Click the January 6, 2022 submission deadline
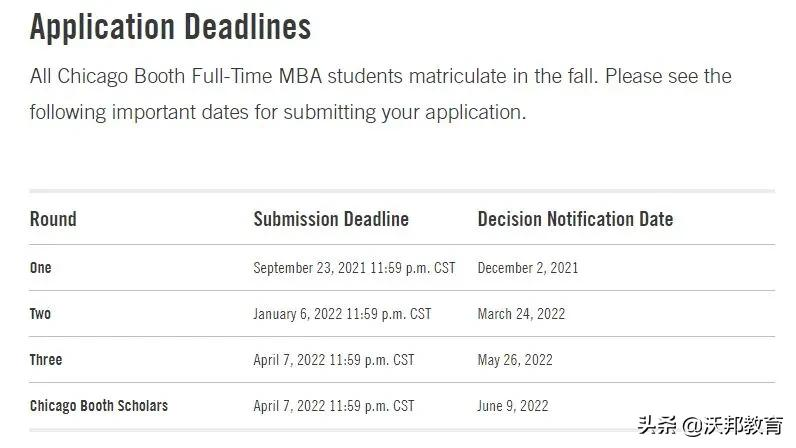Viewport: 796px width, 448px height. point(342,314)
